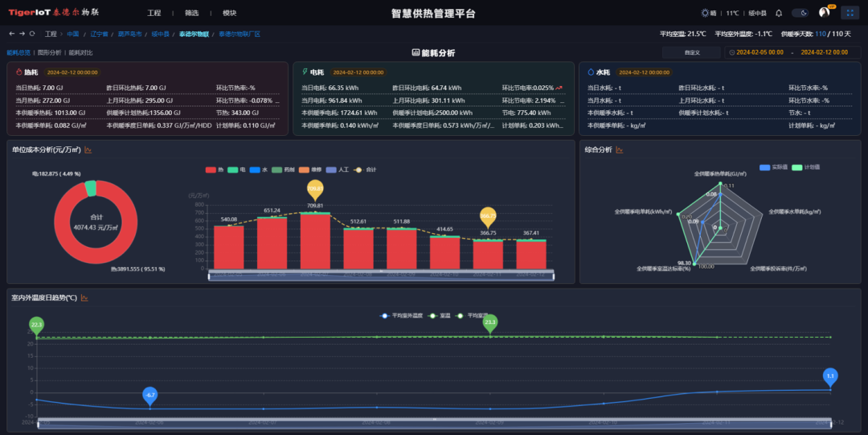Click the user avatar with VIP badge

point(824,13)
